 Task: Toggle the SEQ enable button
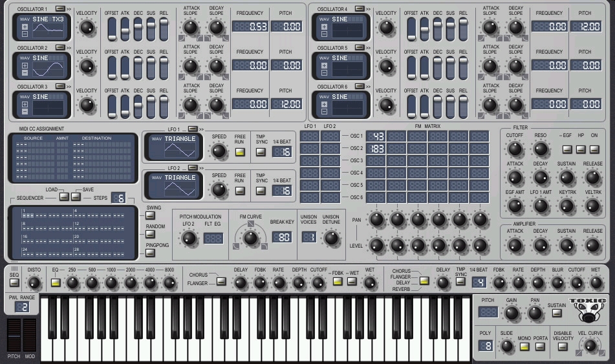coord(14,282)
